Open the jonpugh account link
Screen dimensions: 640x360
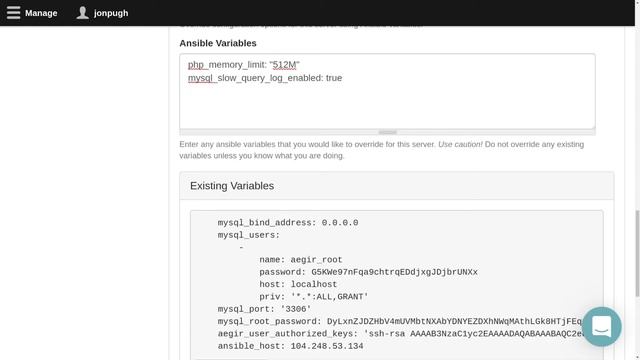coord(111,13)
